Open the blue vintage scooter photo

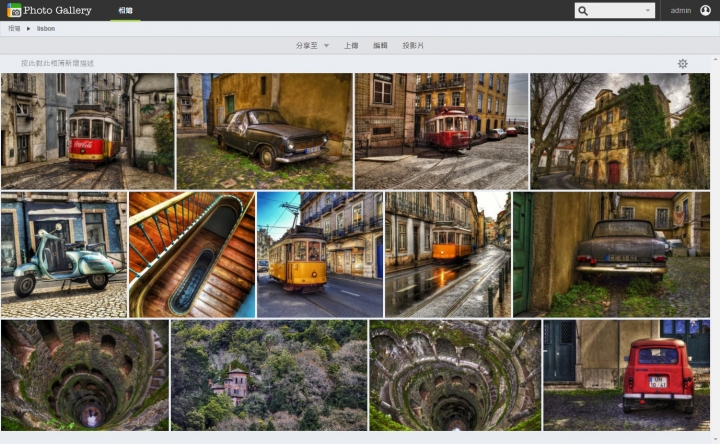pyautogui.click(x=64, y=255)
